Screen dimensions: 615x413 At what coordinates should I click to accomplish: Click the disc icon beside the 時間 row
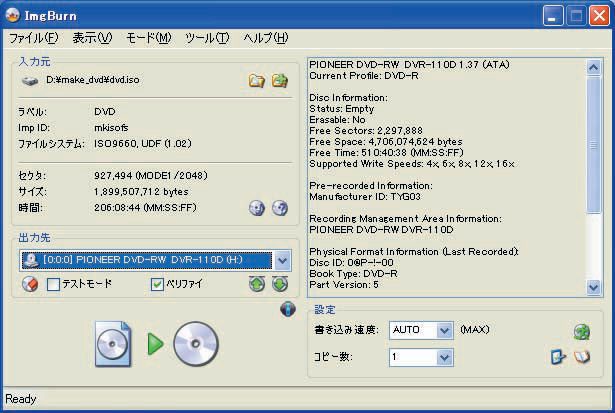[x=257, y=208]
